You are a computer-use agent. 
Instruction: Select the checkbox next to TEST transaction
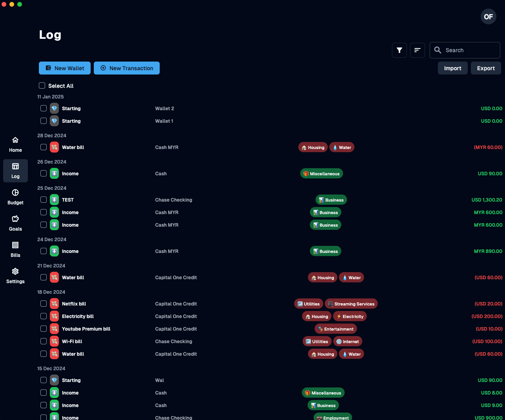pos(44,200)
